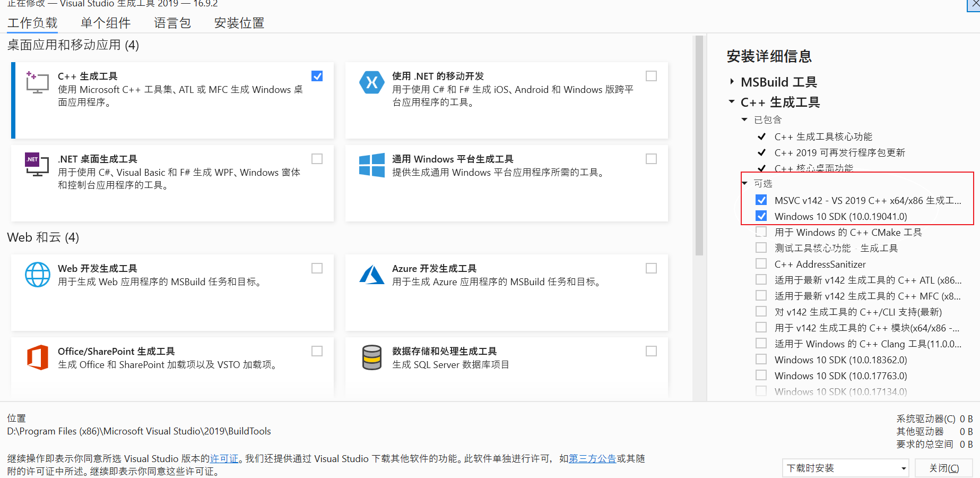980x478 pixels.
Task: Uncheck MSVC v142 x64/x86 build tools option
Action: point(761,200)
